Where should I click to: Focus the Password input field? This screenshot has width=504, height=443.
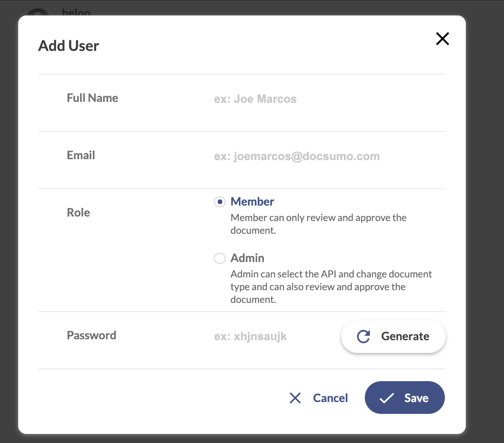point(275,336)
